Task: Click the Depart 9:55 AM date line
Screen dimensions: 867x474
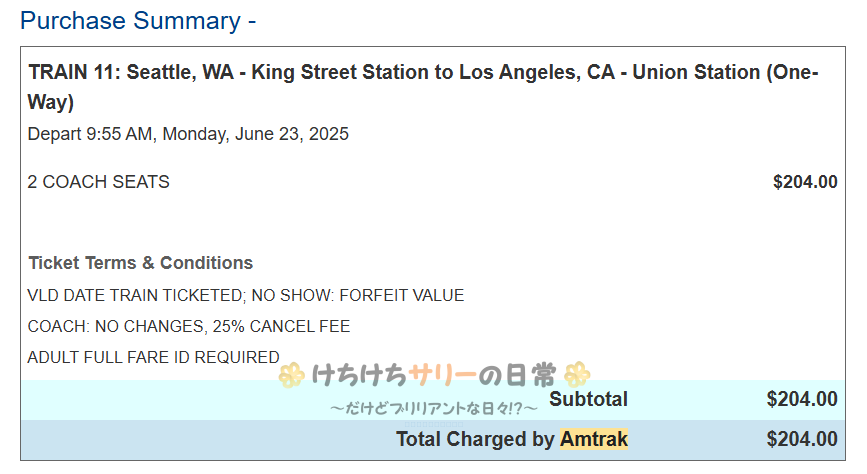Action: click(188, 134)
